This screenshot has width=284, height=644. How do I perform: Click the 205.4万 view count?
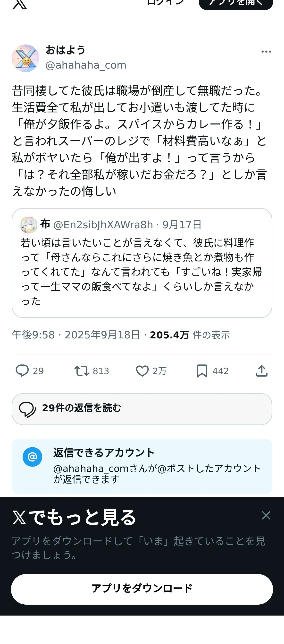pyautogui.click(x=169, y=335)
